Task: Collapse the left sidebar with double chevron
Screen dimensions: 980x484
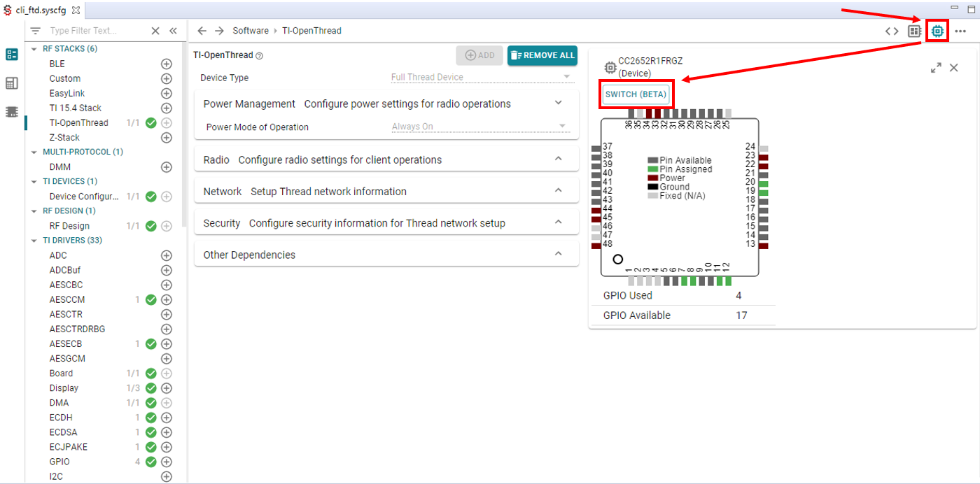Action: (x=173, y=31)
